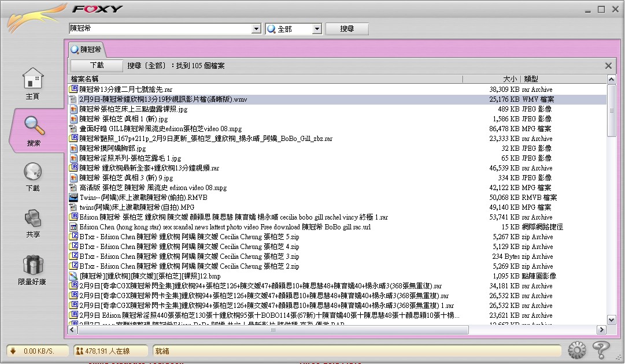Click the "WMV 檔案" type cell
Image resolution: width=625 pixels, height=364 pixels.
538,99
